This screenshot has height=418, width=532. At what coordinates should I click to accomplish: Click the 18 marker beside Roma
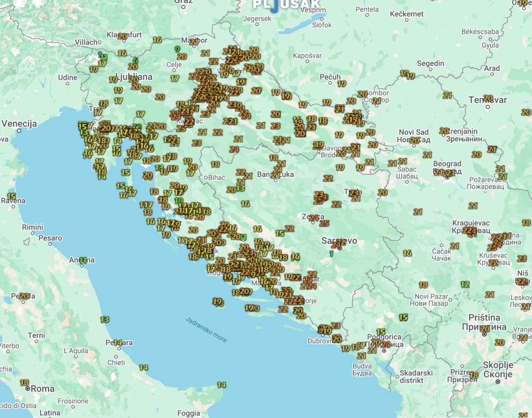(x=25, y=383)
